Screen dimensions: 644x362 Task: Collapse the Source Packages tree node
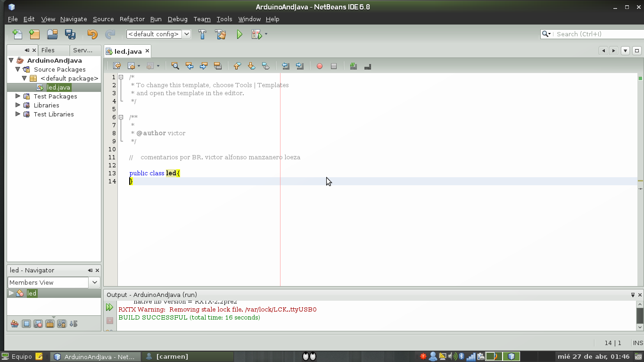18,69
